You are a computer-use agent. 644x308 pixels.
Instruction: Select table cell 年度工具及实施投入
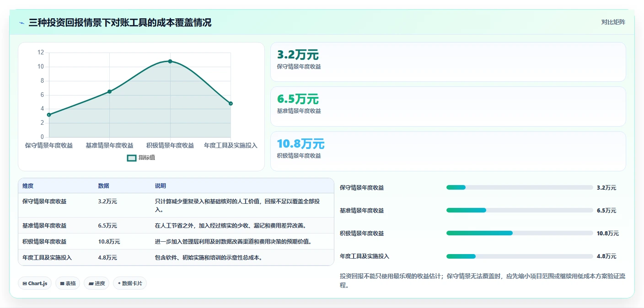pyautogui.click(x=47, y=257)
